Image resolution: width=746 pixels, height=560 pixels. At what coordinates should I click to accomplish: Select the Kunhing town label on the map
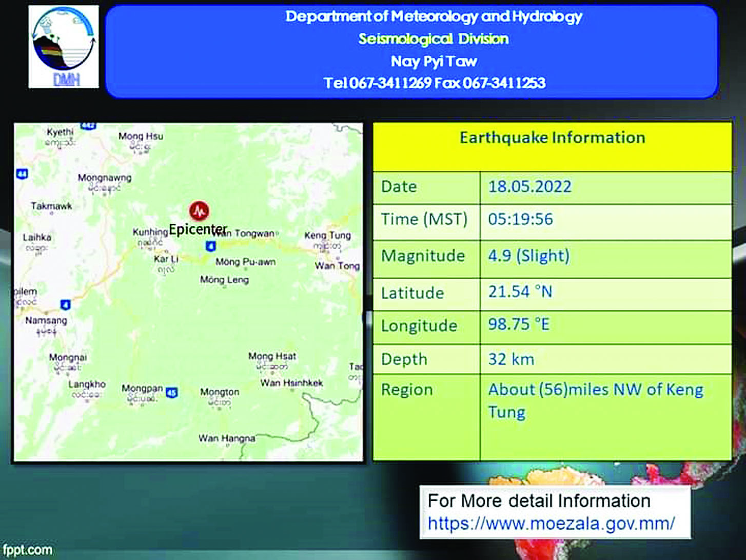click(150, 232)
